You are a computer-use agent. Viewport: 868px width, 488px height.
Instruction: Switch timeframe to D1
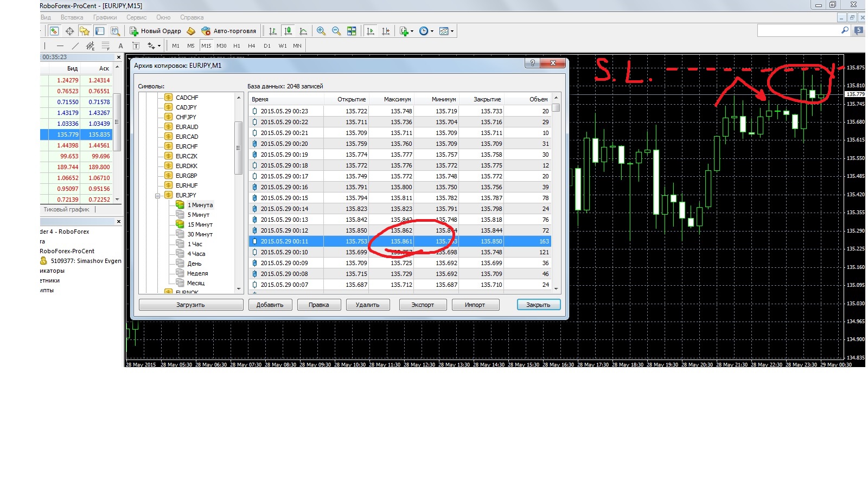pos(267,46)
